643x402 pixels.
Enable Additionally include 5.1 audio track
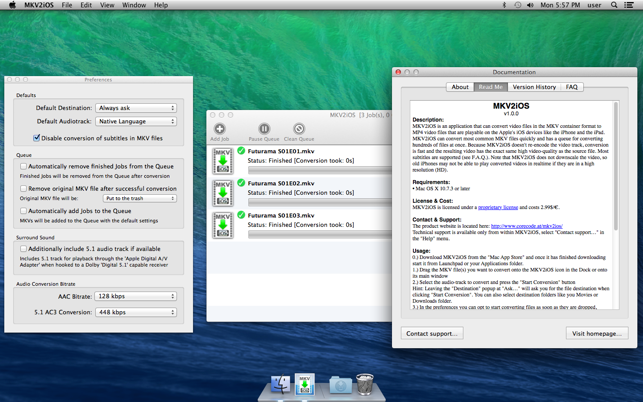[x=23, y=249]
